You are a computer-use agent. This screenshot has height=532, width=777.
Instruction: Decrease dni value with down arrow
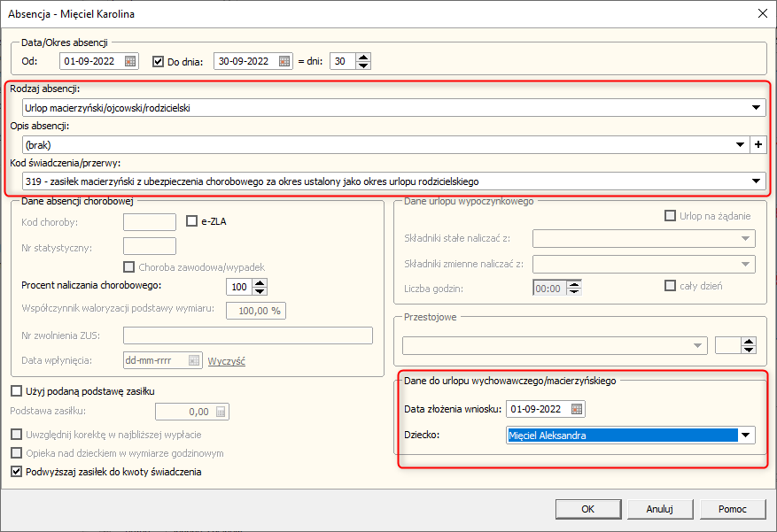[363, 66]
